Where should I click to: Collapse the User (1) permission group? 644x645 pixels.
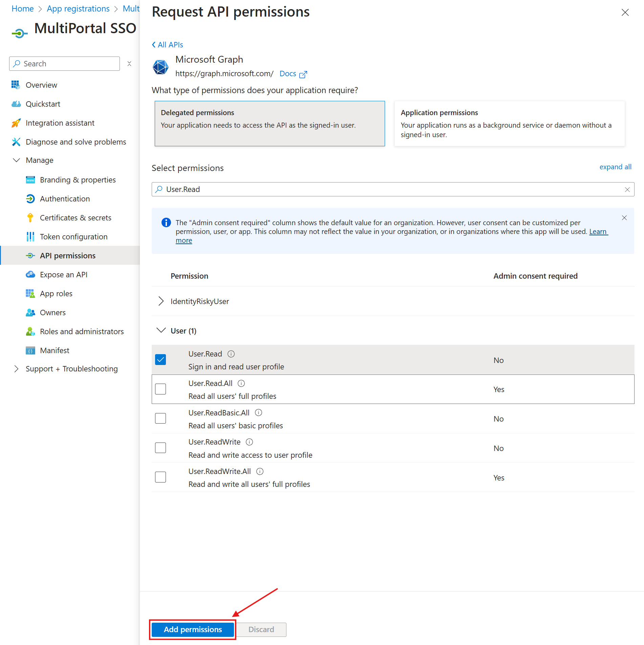pos(161,330)
